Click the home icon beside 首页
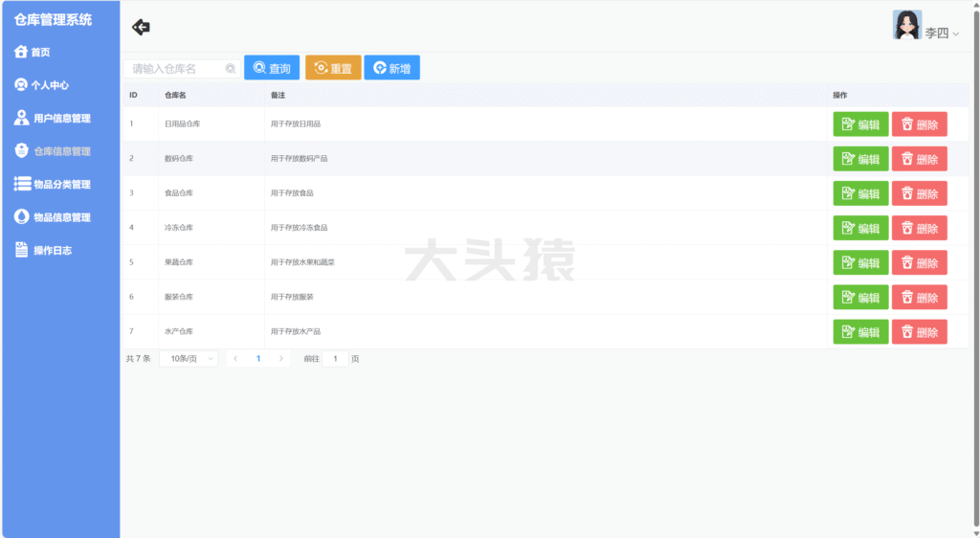Viewport: 980px width, 538px height. point(21,52)
